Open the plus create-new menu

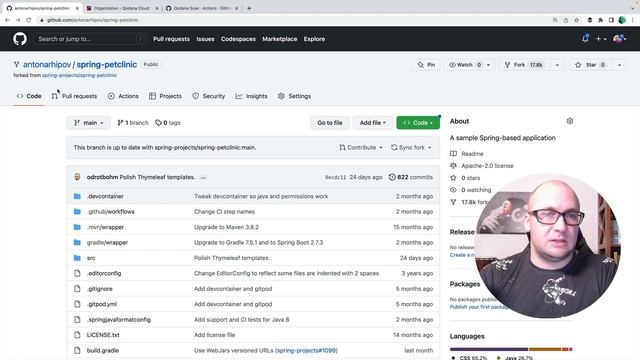click(x=601, y=39)
